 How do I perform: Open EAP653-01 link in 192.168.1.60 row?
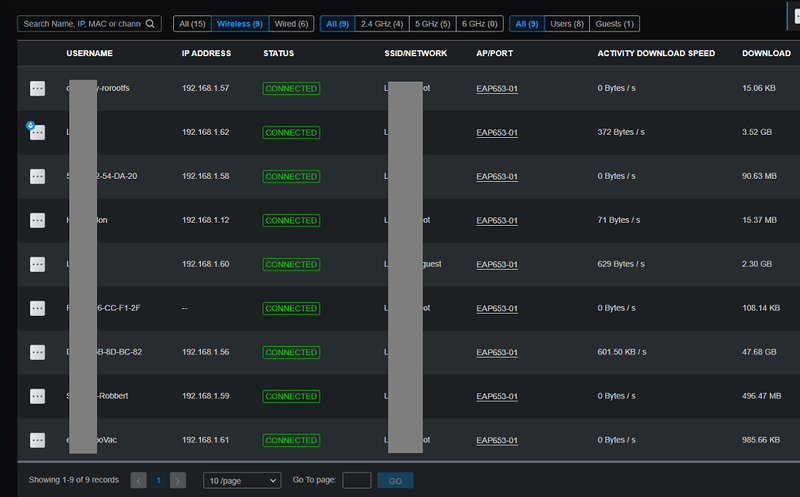pyautogui.click(x=497, y=264)
